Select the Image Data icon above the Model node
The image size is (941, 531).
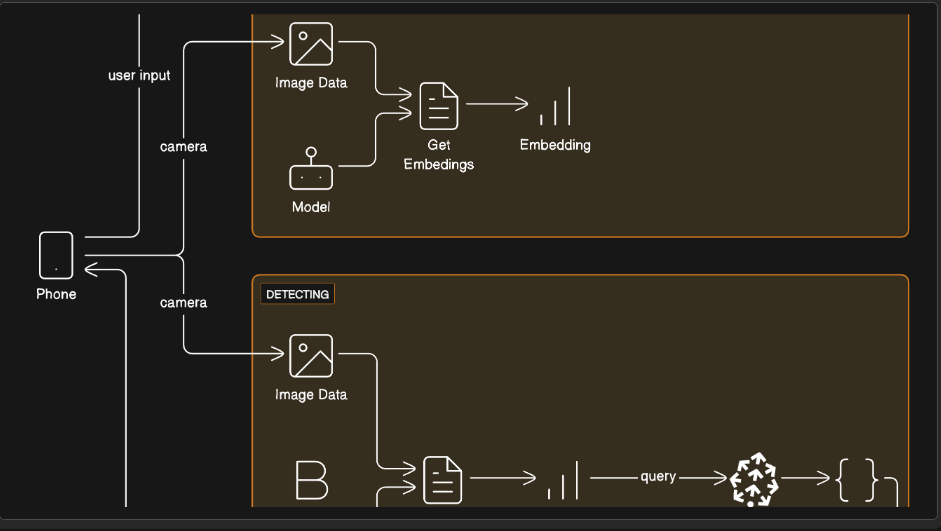pyautogui.click(x=311, y=44)
